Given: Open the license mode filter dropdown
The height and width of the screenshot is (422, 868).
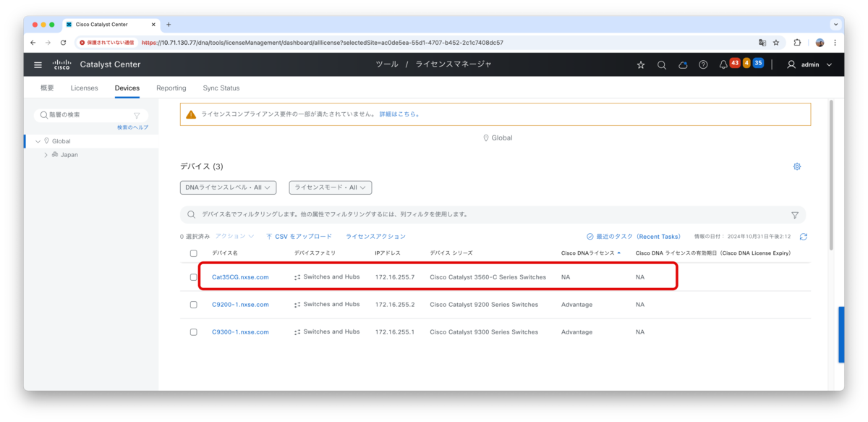Looking at the screenshot, I should coord(331,187).
